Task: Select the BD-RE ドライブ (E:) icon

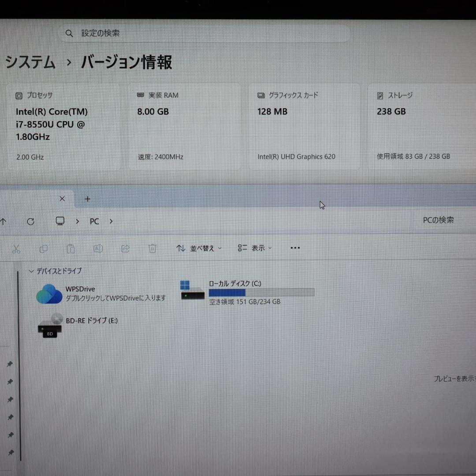Action: [x=50, y=325]
